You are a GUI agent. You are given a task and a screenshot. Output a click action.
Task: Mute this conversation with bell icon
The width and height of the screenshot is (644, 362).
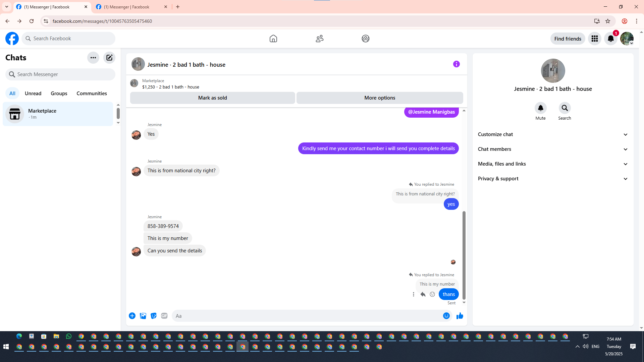coord(540,108)
